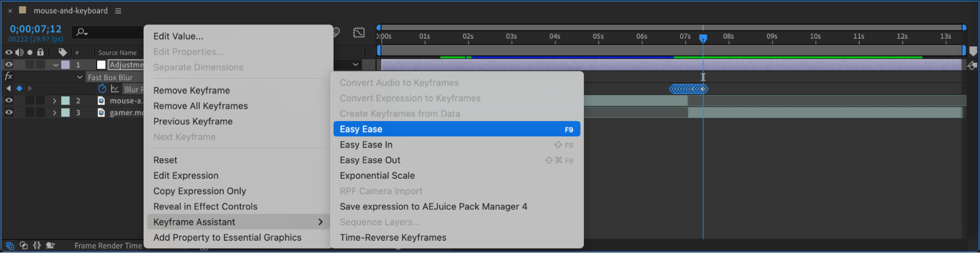Expand layer 3 gamer.mov properties

tap(54, 113)
